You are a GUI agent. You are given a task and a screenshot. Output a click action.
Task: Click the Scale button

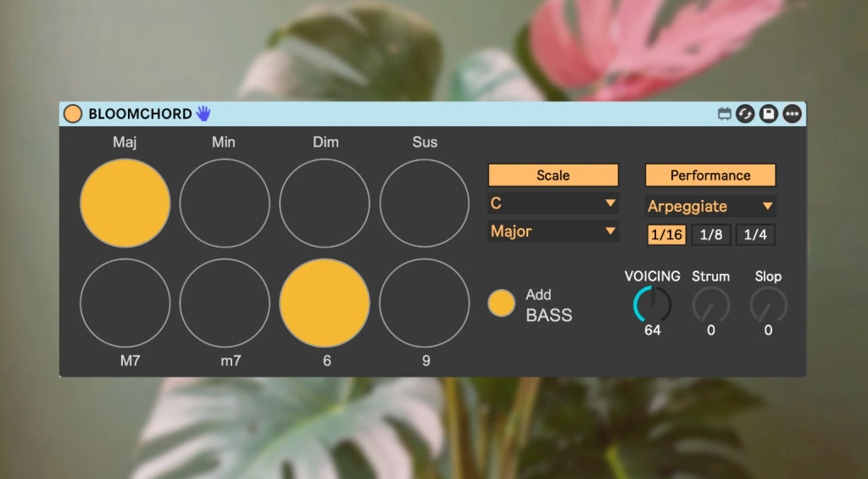(553, 175)
